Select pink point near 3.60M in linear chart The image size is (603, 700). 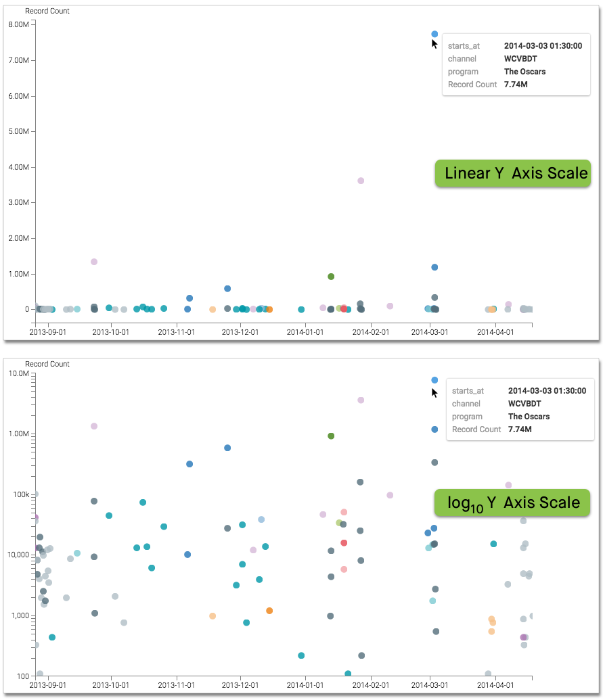tap(361, 181)
